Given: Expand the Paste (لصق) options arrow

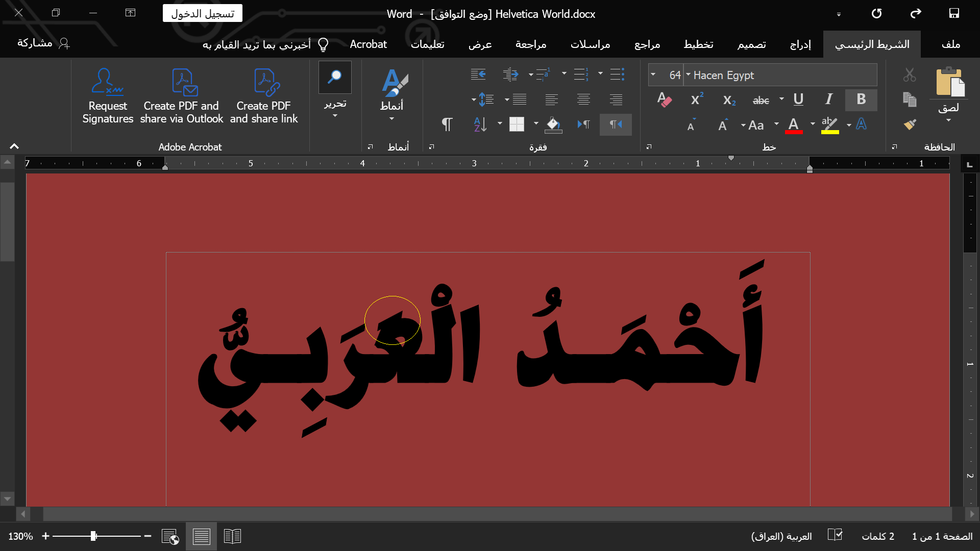Looking at the screenshot, I should click(948, 121).
